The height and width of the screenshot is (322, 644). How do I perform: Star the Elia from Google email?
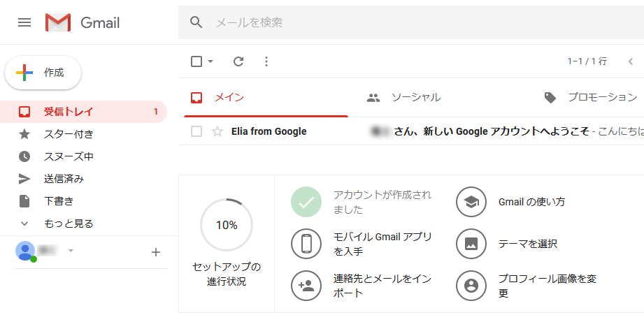click(217, 131)
